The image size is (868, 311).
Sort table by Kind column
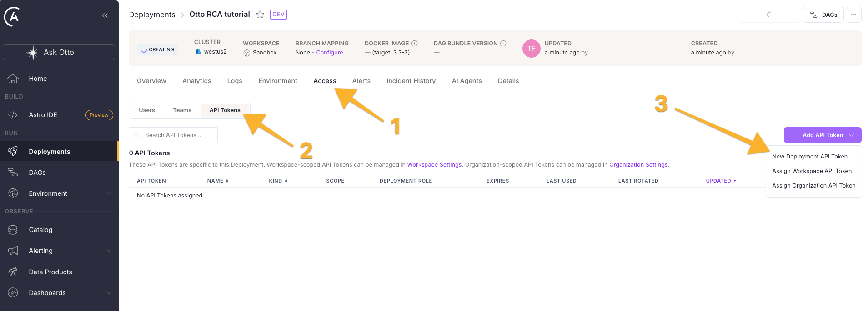click(278, 181)
